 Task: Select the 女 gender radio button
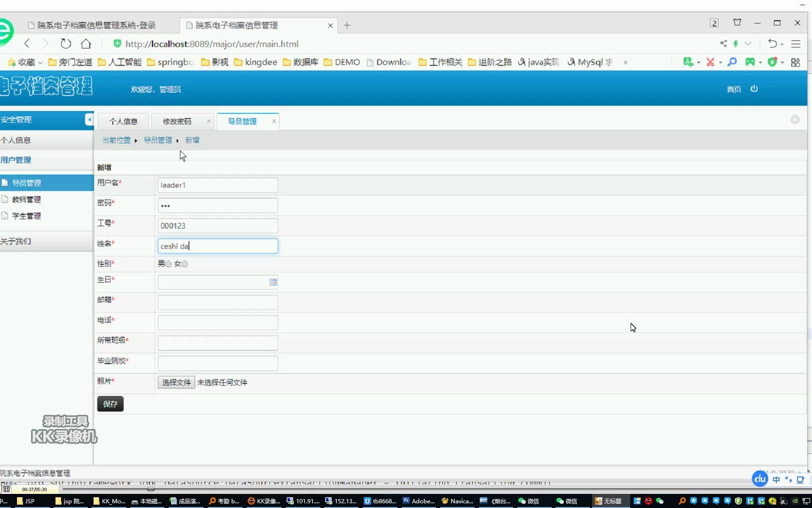(x=185, y=264)
